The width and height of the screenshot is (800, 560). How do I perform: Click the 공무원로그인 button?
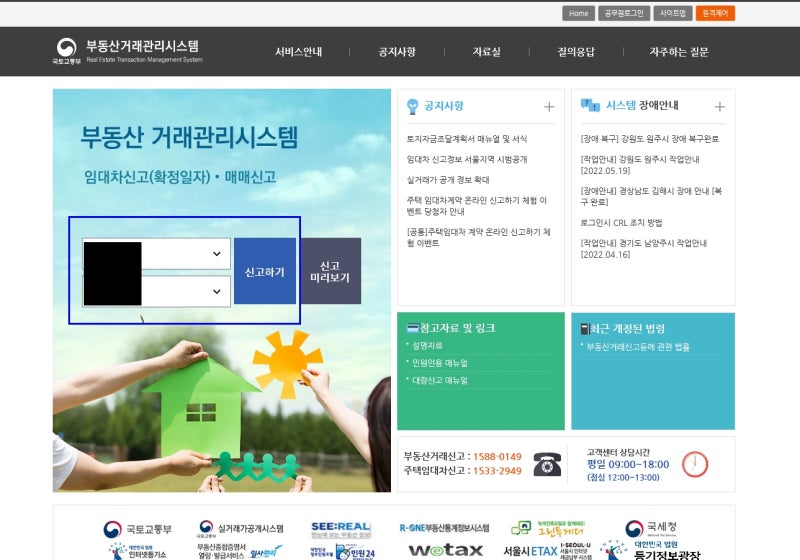tap(624, 13)
